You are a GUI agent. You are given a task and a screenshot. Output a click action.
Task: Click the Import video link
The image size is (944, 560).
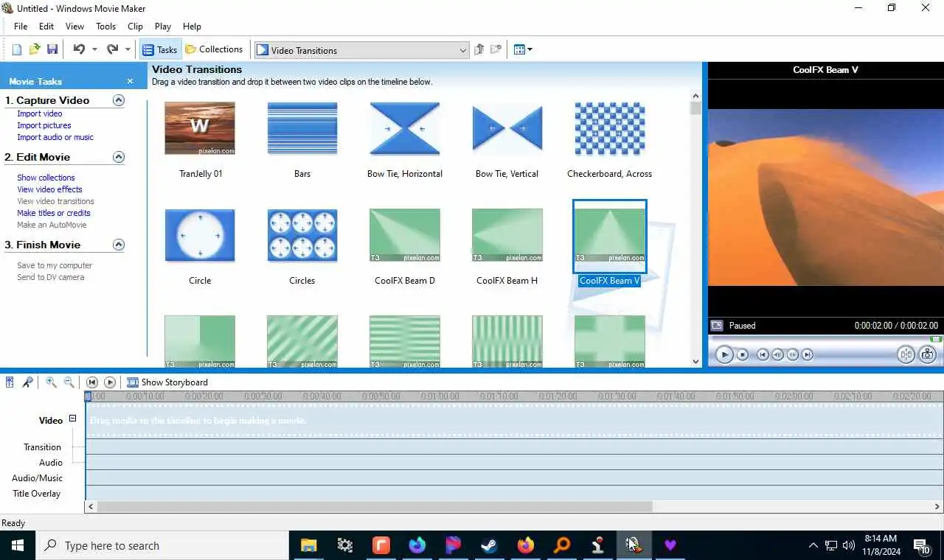click(40, 113)
